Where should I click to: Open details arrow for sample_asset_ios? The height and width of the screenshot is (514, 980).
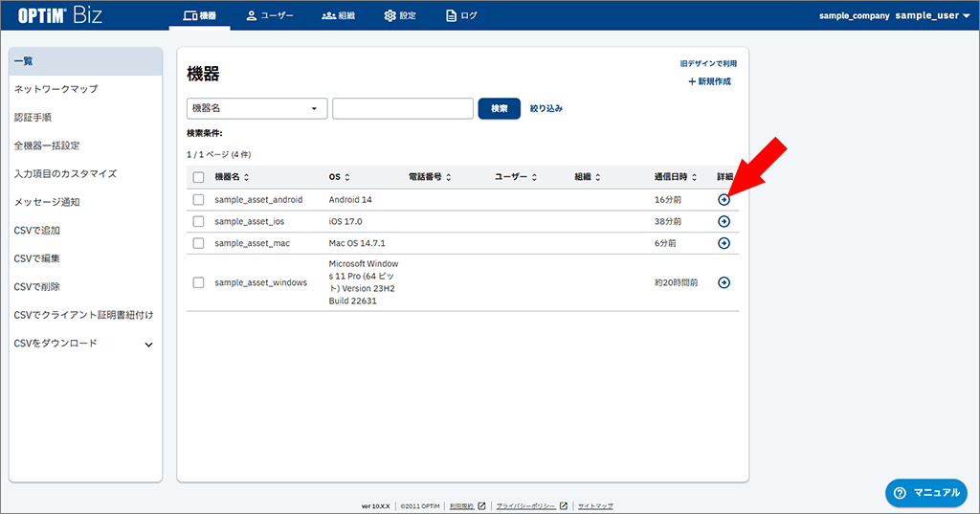[724, 221]
